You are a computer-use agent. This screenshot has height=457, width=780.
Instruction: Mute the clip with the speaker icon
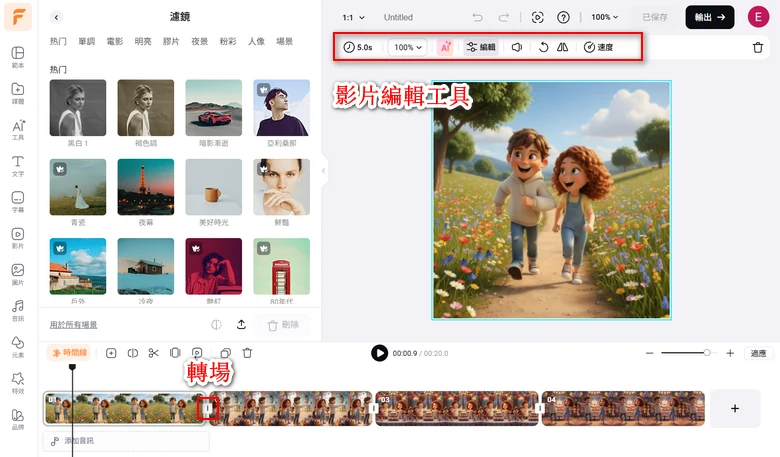click(517, 47)
